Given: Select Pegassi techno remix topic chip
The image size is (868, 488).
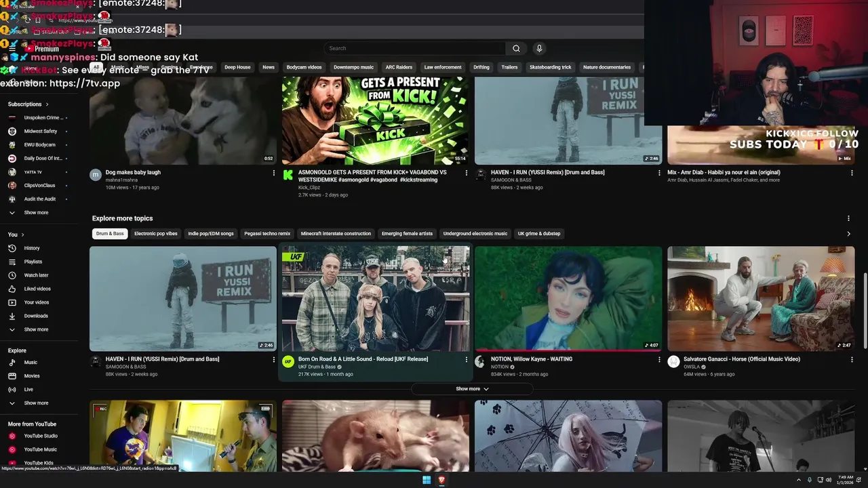Looking at the screenshot, I should click(x=267, y=234).
